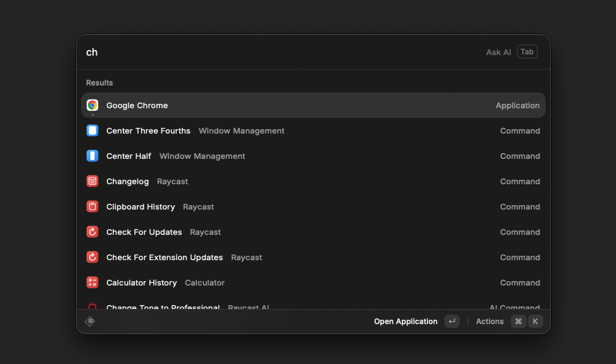This screenshot has height=364, width=616.
Task: Open the Actions menu
Action: (x=489, y=322)
